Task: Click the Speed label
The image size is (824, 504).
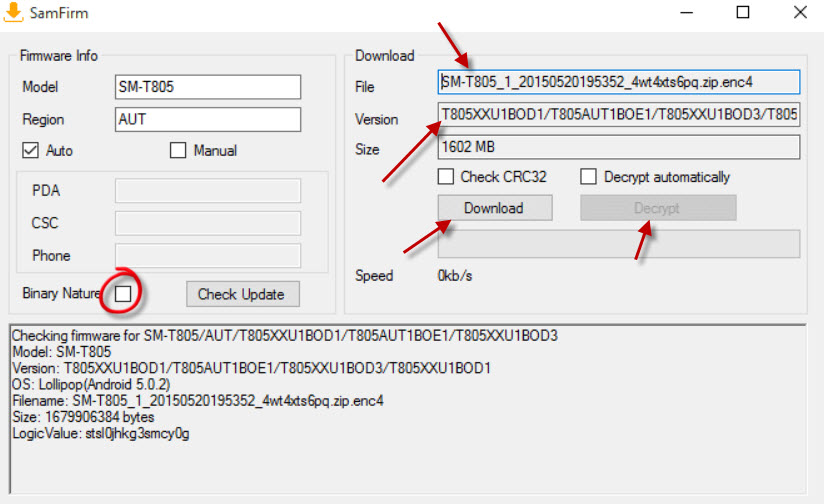Action: tap(374, 275)
